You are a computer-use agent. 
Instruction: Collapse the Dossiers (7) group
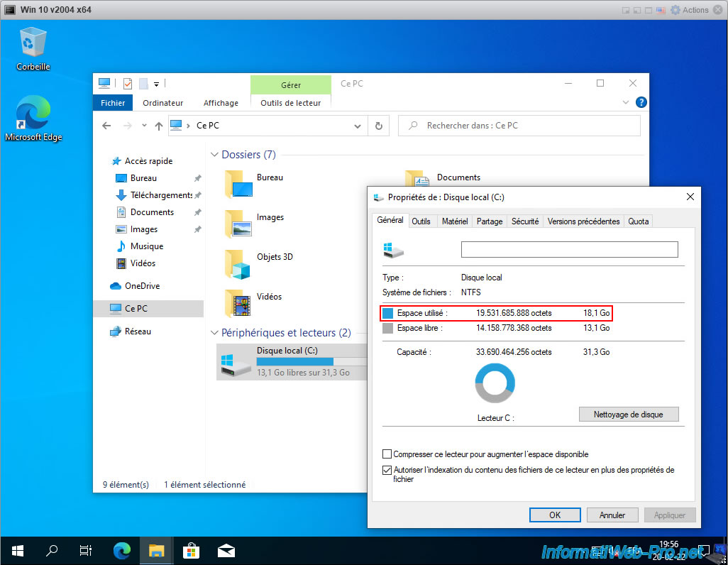coord(214,154)
